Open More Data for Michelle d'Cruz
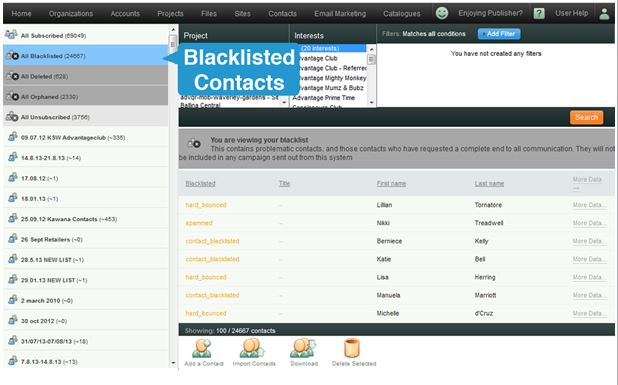Image resolution: width=618 pixels, height=385 pixels. (x=589, y=313)
